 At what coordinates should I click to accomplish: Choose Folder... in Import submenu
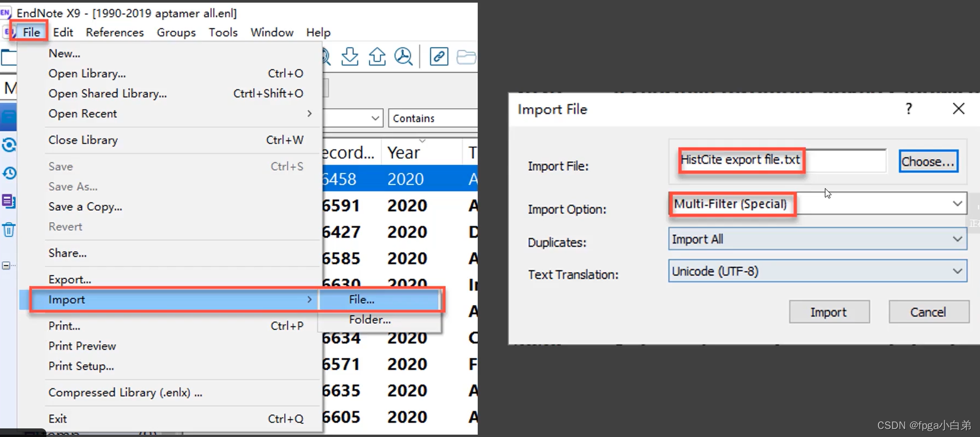pos(380,320)
